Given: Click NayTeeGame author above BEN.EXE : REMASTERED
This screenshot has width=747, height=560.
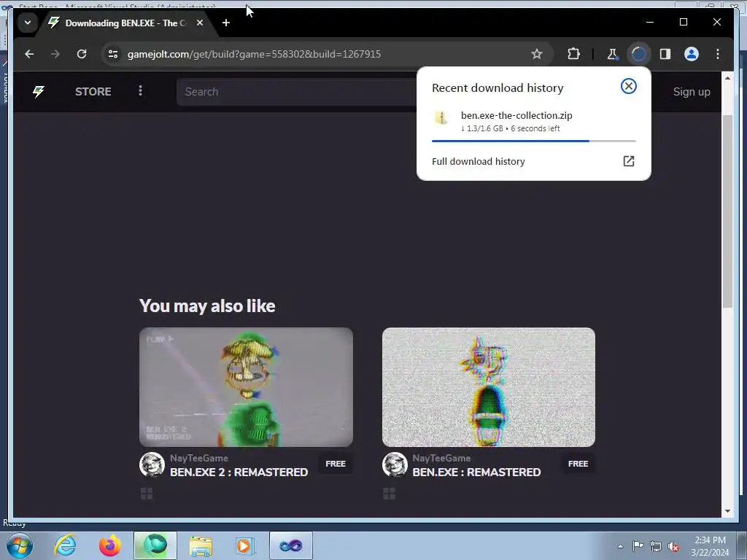Looking at the screenshot, I should 441,458.
